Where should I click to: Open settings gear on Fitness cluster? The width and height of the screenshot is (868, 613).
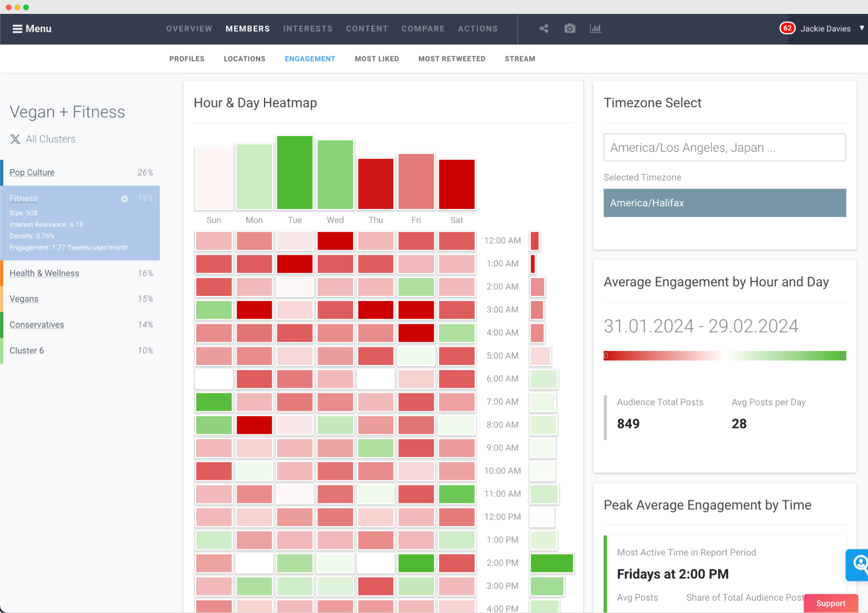click(125, 199)
